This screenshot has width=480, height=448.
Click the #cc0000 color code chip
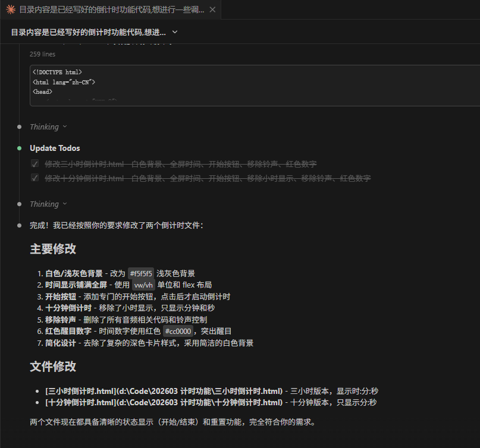click(x=178, y=331)
